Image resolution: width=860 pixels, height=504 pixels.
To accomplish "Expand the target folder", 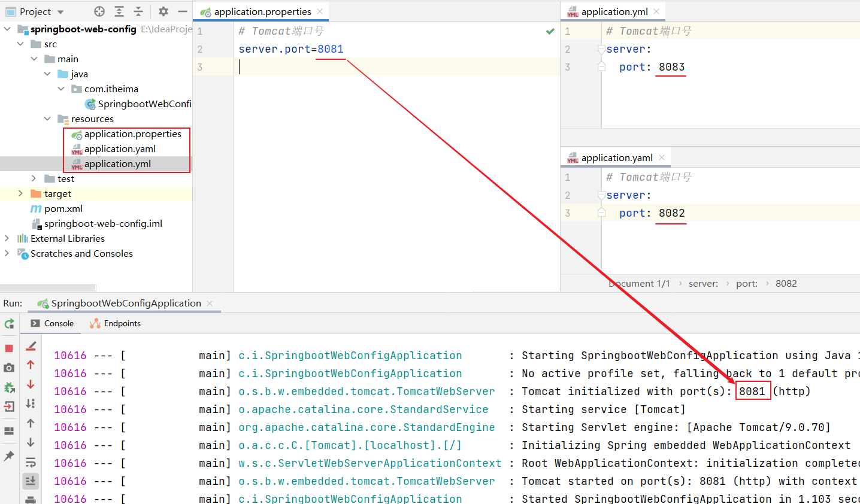I will coord(20,193).
